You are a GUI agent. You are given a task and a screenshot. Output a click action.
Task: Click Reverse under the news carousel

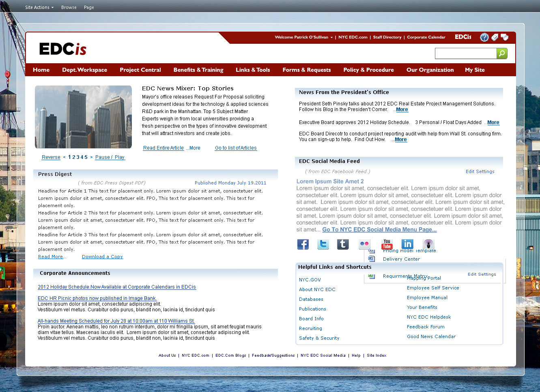click(51, 157)
